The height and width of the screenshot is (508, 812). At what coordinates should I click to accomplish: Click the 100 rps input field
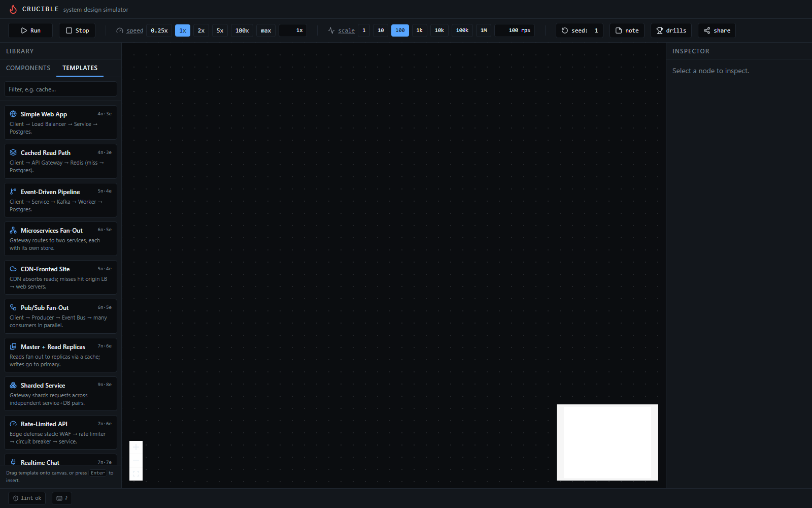tap(515, 30)
